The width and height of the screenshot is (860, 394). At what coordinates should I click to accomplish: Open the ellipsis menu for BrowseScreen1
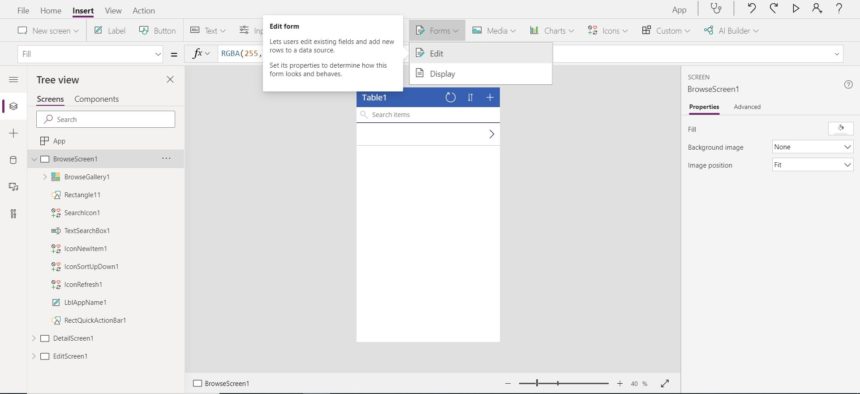(166, 159)
